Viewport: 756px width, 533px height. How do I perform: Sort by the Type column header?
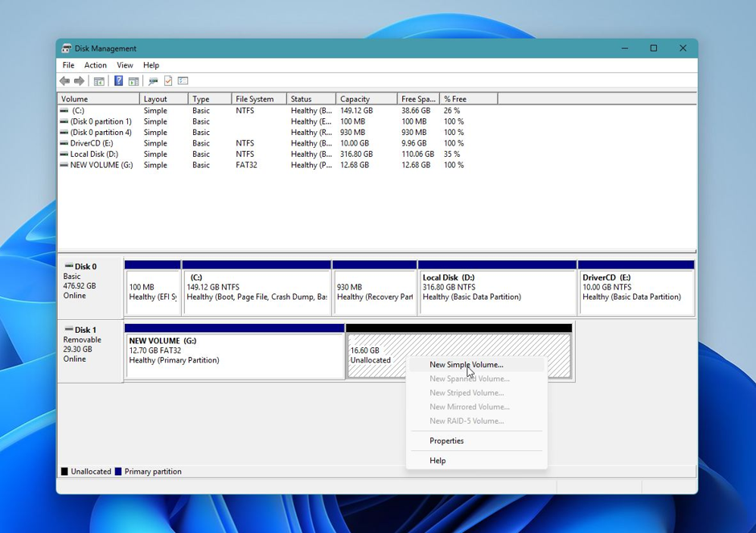click(x=210, y=99)
